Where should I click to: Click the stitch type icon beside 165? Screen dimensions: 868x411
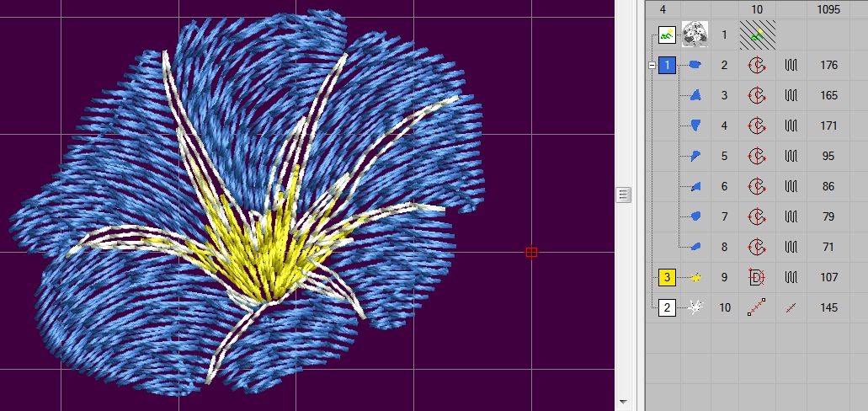[791, 95]
